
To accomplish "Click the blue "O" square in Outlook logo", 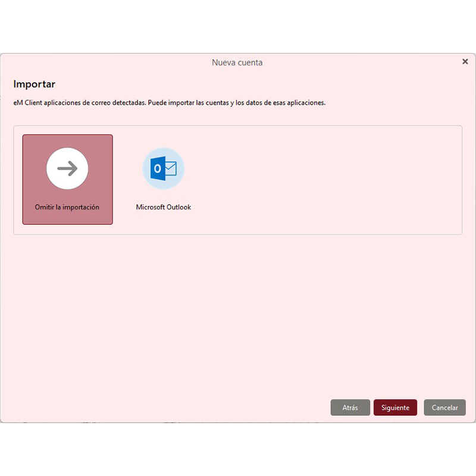I will pyautogui.click(x=157, y=169).
